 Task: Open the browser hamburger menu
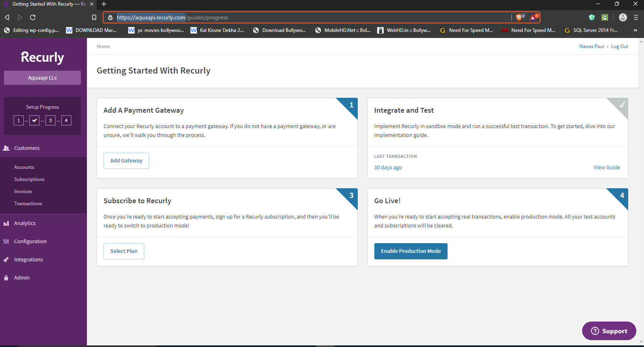tap(636, 17)
